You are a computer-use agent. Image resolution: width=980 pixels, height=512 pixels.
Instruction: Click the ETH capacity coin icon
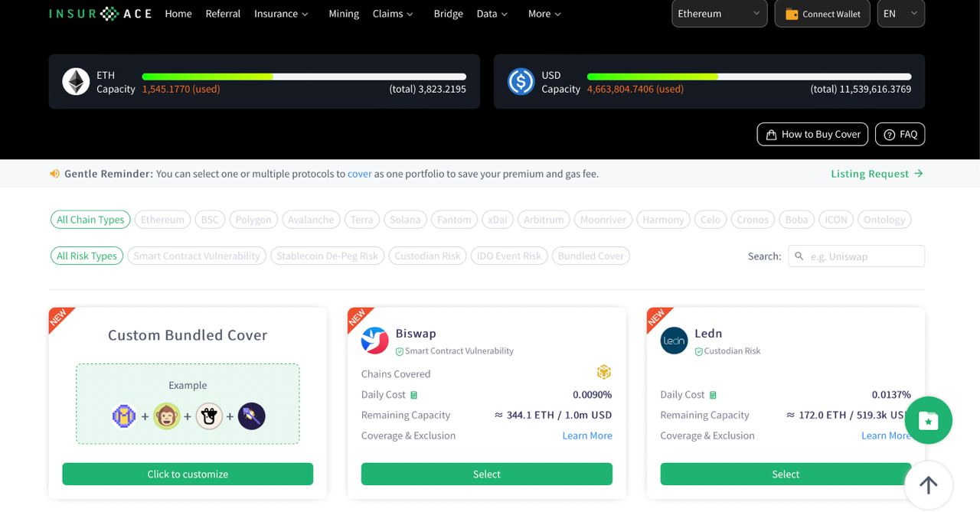76,81
